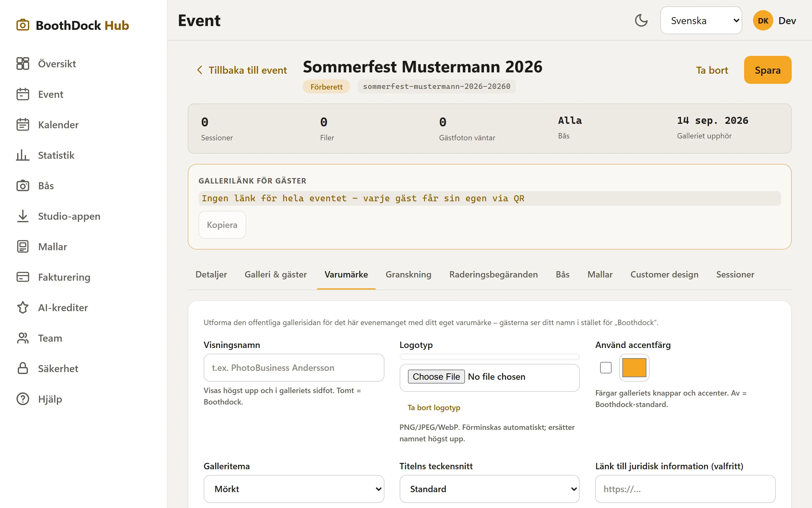Open the Sessioner tab
The width and height of the screenshot is (812, 508).
coord(735,275)
